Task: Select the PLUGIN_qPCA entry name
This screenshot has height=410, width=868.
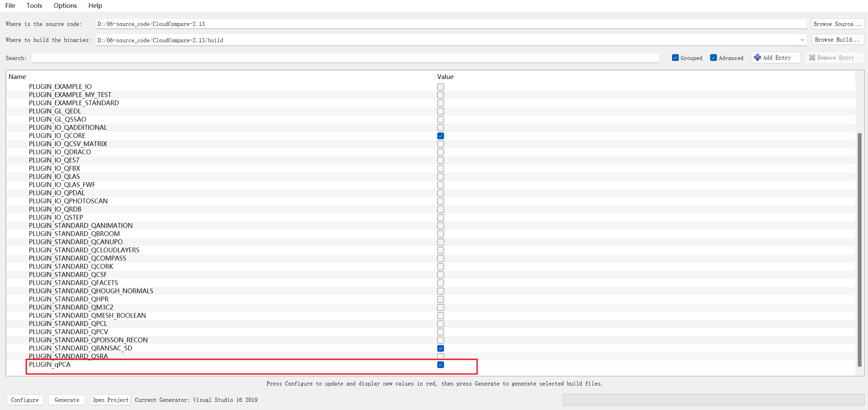Action: click(50, 364)
